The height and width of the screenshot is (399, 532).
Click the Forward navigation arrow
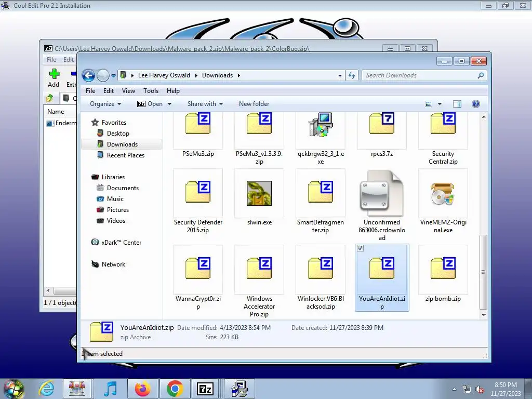coord(103,75)
